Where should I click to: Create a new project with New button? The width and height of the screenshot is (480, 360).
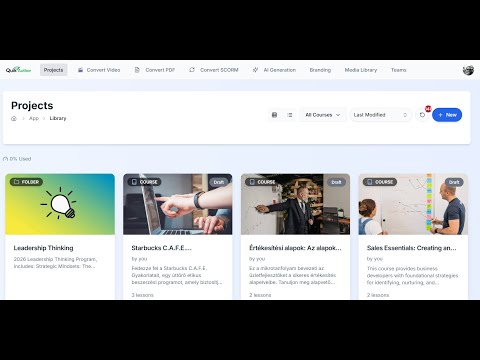point(447,115)
